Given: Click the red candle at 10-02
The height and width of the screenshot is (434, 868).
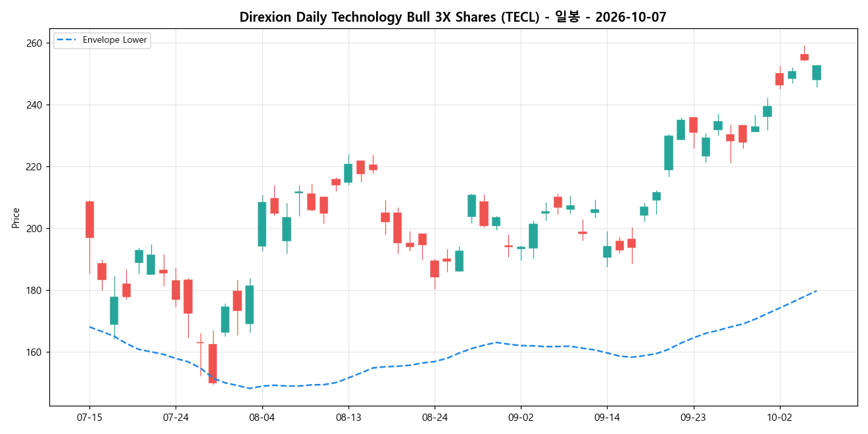Looking at the screenshot, I should point(779,79).
